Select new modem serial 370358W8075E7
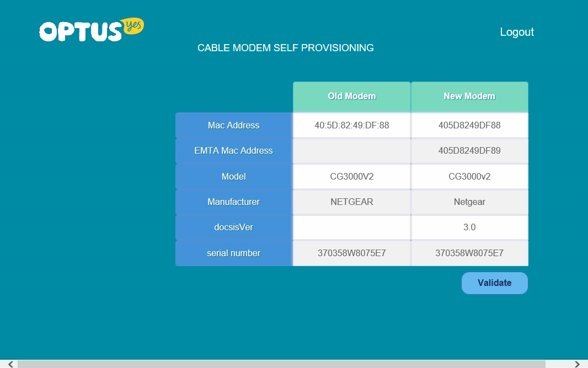 [469, 253]
